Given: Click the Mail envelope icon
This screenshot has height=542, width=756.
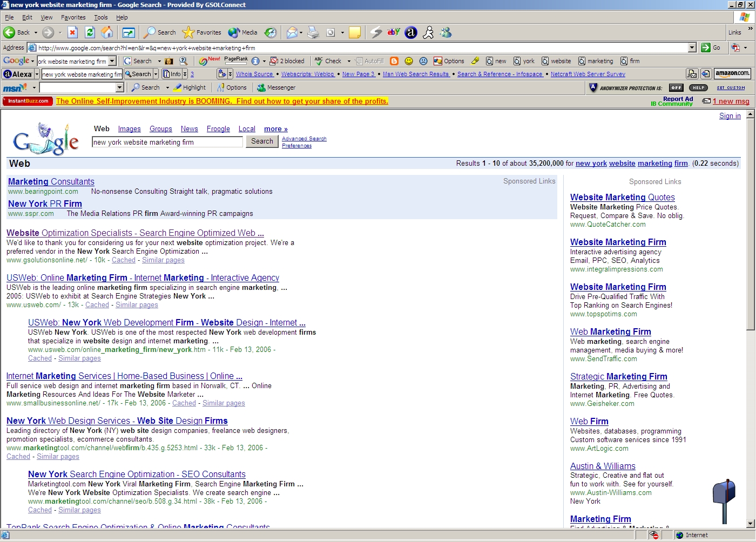Looking at the screenshot, I should (x=292, y=32).
